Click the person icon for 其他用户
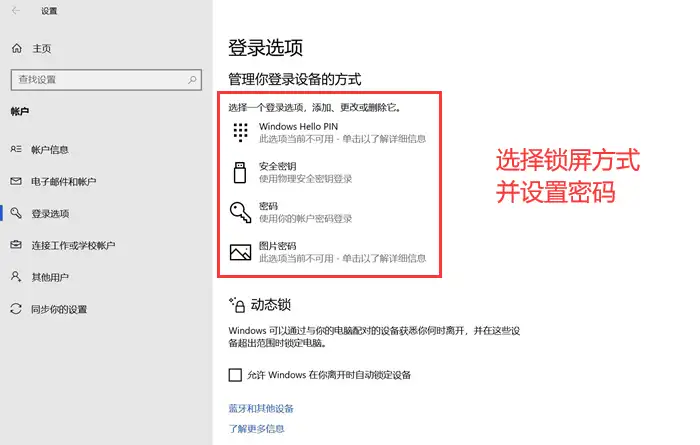Image resolution: width=700 pixels, height=445 pixels. [16, 277]
